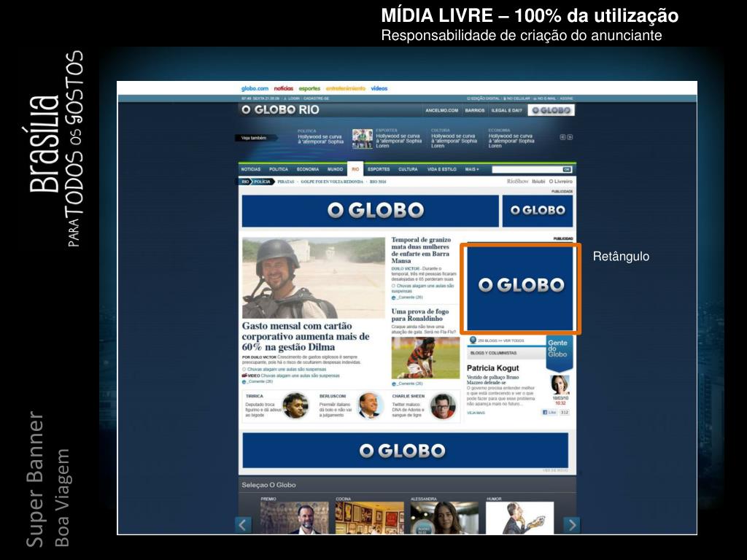The image size is (747, 560).
Task: Go to the noticias section in the top bar
Action: (284, 88)
